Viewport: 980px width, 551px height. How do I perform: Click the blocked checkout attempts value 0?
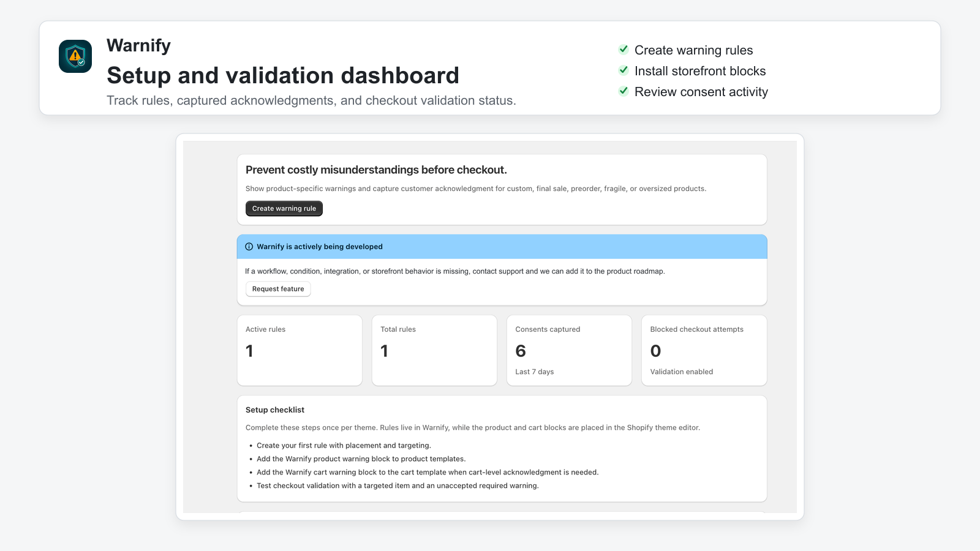655,351
